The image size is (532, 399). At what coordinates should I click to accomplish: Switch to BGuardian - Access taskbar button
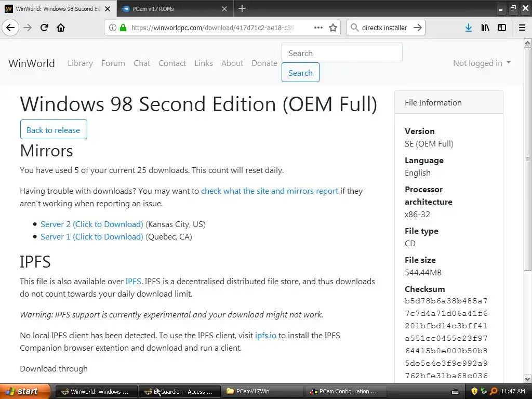click(180, 392)
